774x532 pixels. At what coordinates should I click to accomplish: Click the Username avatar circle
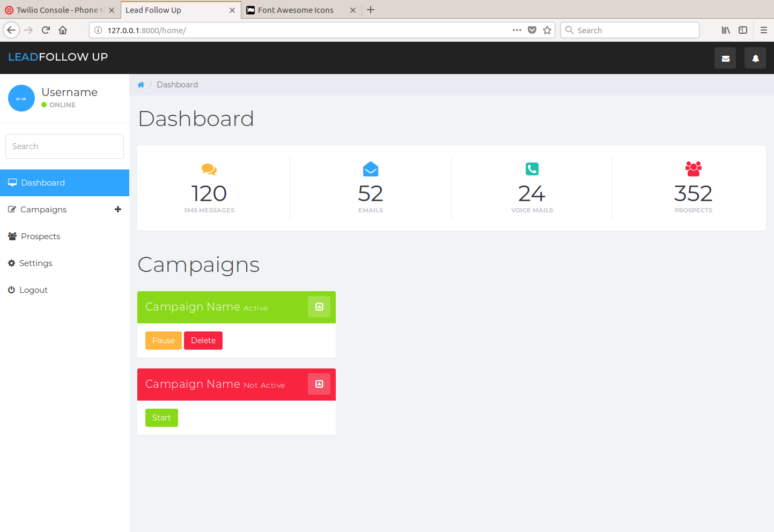(x=21, y=98)
